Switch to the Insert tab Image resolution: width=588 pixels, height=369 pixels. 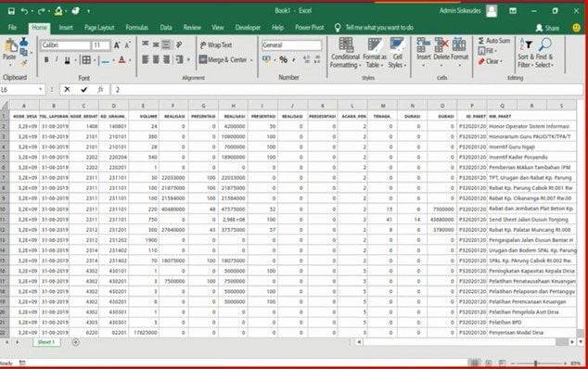tap(66, 28)
